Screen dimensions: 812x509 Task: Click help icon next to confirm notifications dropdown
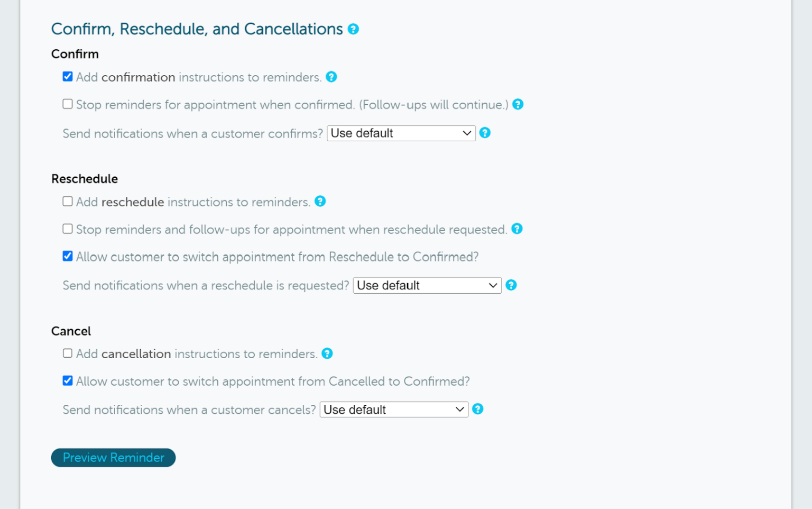[x=485, y=133]
